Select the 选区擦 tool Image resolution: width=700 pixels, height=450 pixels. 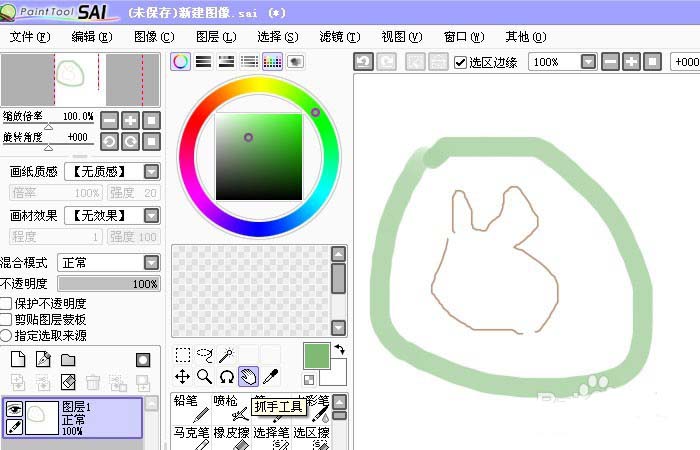click(x=311, y=438)
